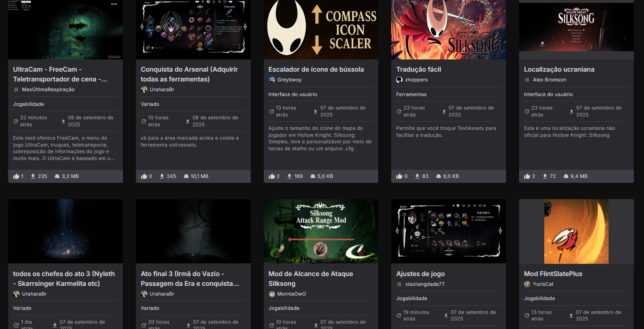Open Silksong Attack Range Mod thumbnail
644x329 pixels.
point(321,231)
